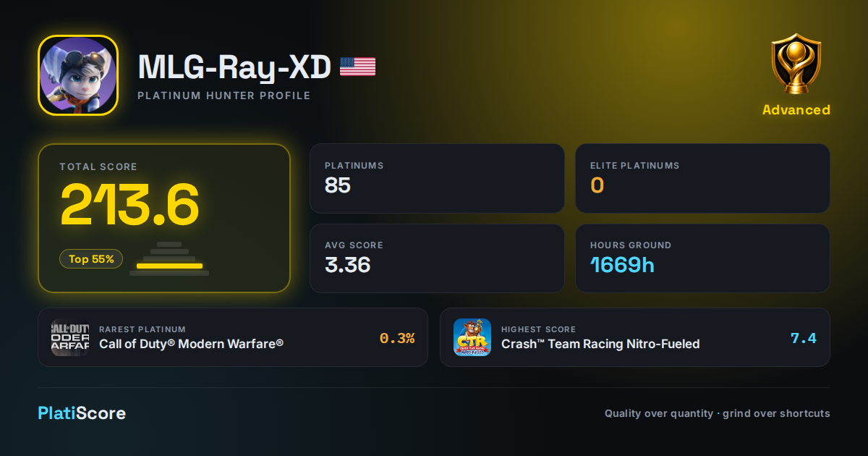868x456 pixels.
Task: Click the 7.4 highest score value
Action: click(x=804, y=338)
